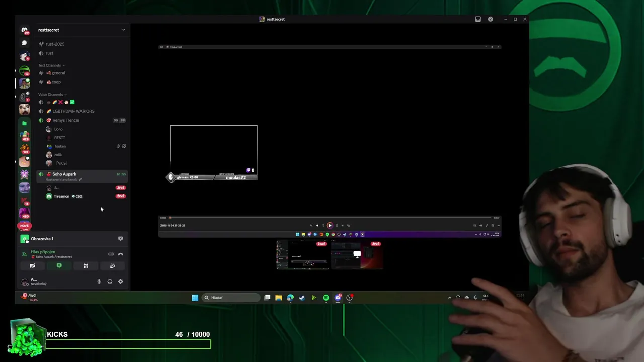Image resolution: width=644 pixels, height=362 pixels.
Task: Open Activities launcher button
Action: pyautogui.click(x=86, y=266)
